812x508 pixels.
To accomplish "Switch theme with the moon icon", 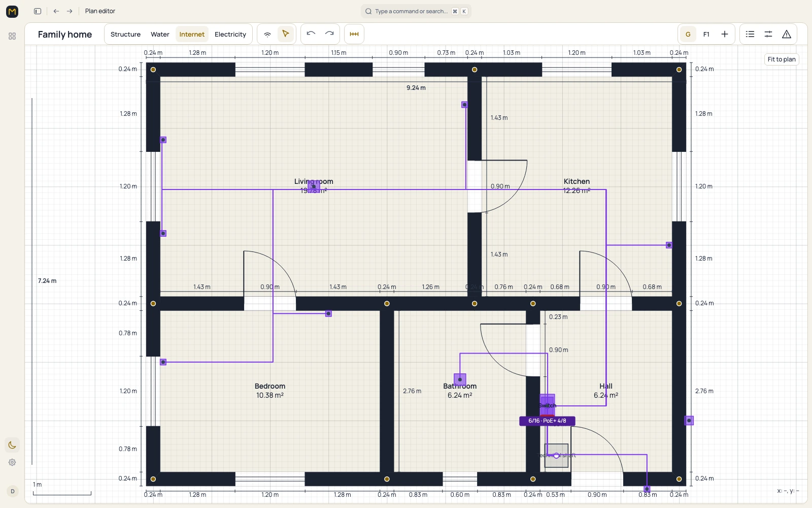I will pos(12,445).
